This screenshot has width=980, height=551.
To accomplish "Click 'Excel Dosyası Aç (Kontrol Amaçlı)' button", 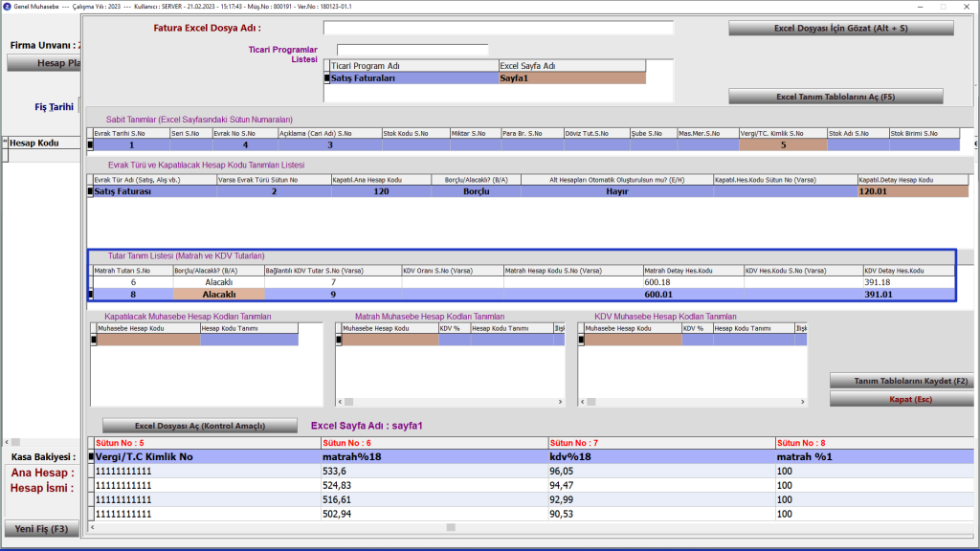I will [x=198, y=426].
